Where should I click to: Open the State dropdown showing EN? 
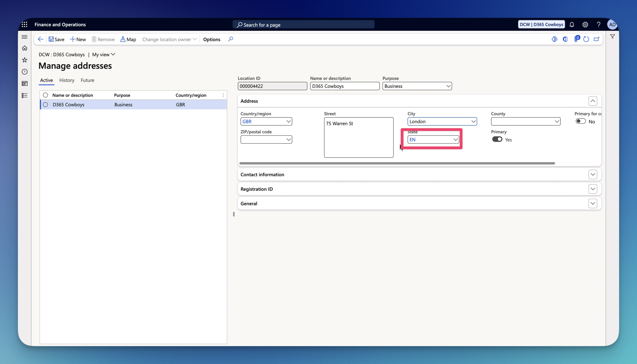coord(433,139)
